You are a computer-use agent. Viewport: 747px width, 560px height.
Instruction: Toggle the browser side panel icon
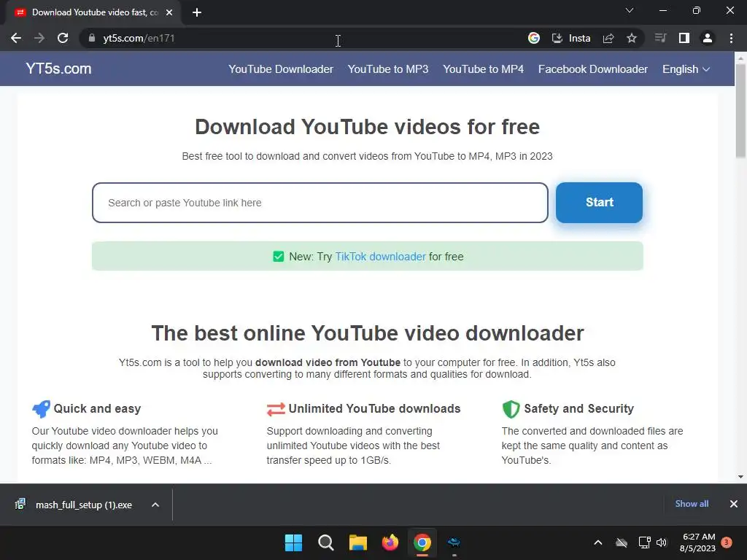point(684,38)
